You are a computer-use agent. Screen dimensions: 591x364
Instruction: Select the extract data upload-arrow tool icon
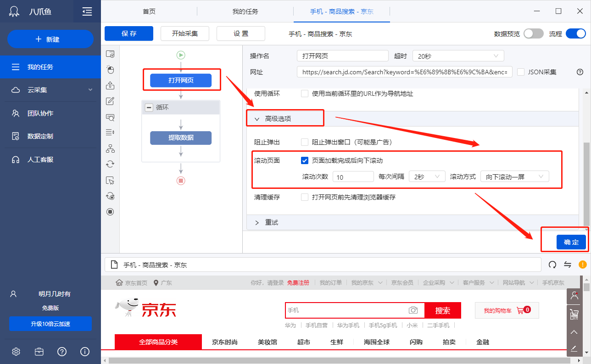click(x=110, y=85)
